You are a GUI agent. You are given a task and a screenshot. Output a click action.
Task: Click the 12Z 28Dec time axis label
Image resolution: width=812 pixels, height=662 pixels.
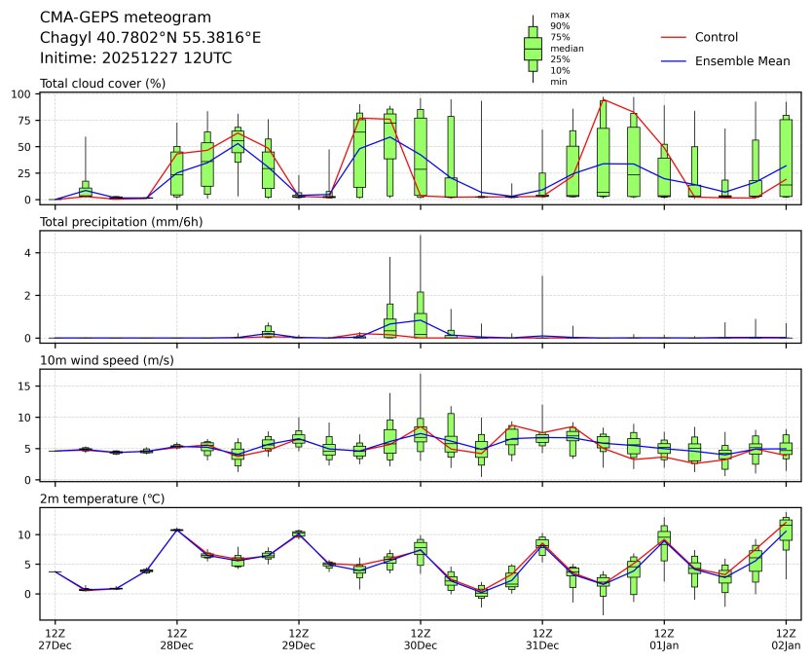pos(176,639)
